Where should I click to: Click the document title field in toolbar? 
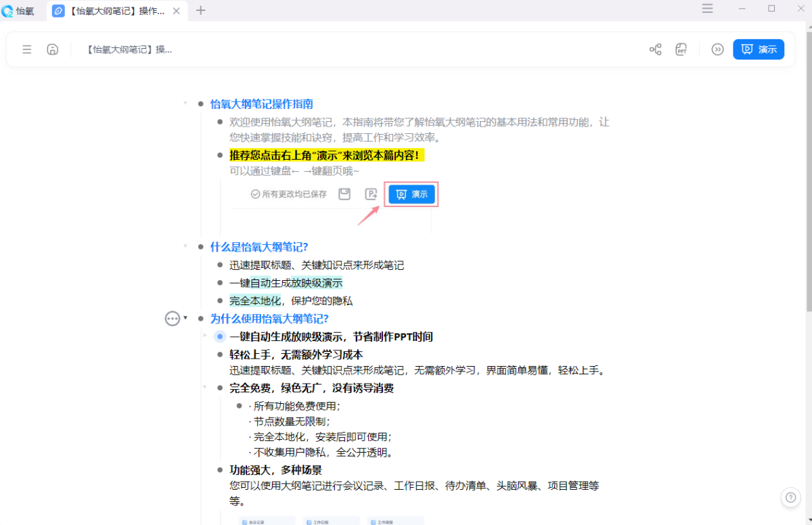click(x=129, y=49)
